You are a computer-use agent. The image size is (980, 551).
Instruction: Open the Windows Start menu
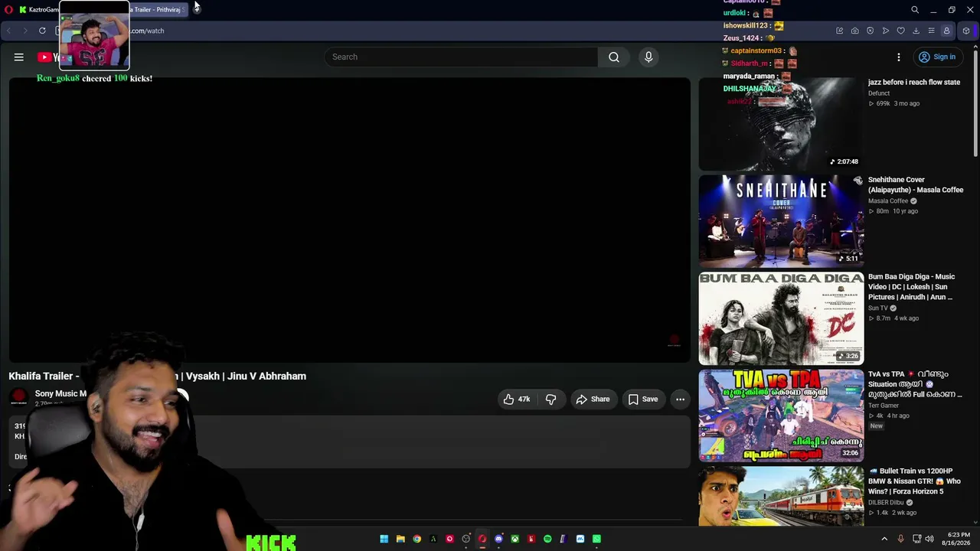coord(384,539)
